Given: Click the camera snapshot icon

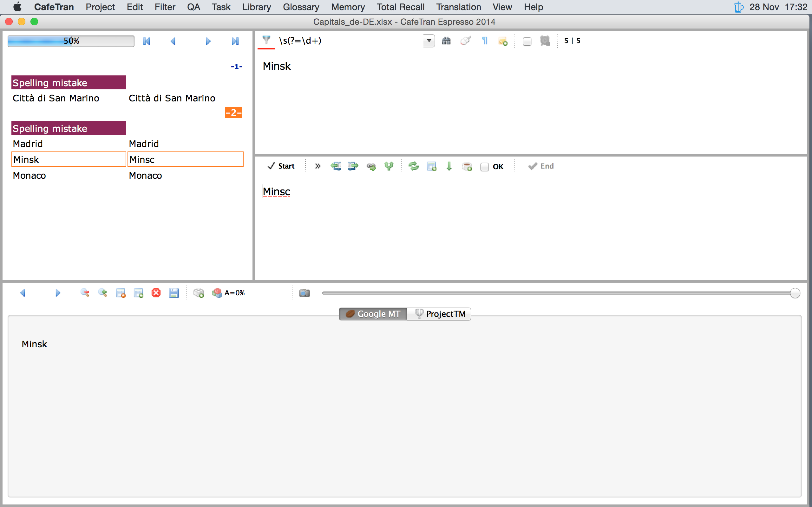Looking at the screenshot, I should tap(304, 293).
